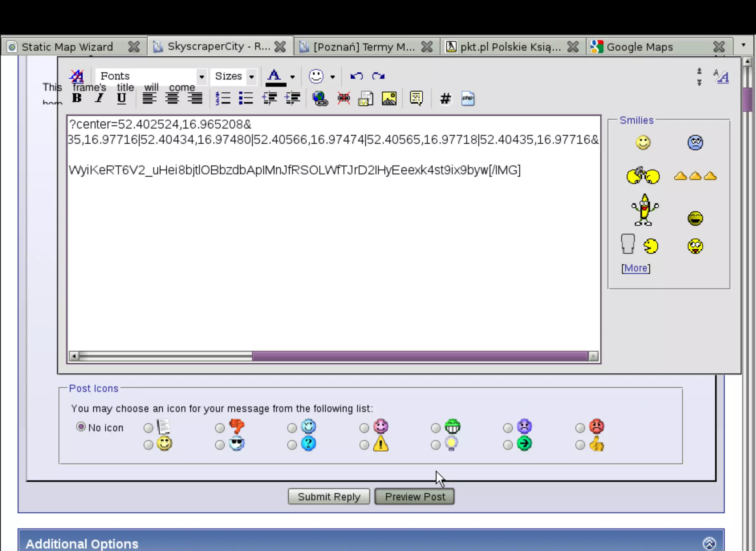The image size is (756, 551).
Task: Collapse the Additional Options section
Action: pos(709,543)
